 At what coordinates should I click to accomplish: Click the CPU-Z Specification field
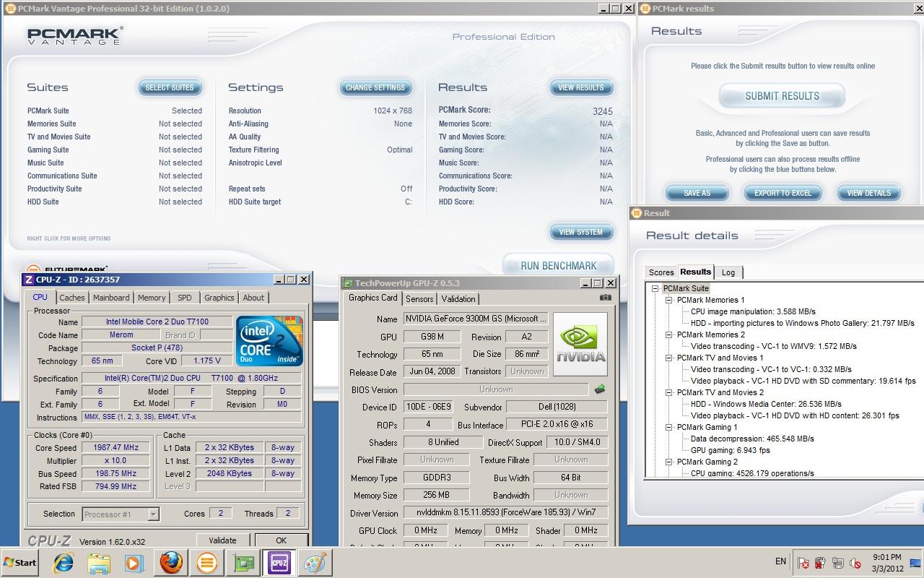[191, 378]
